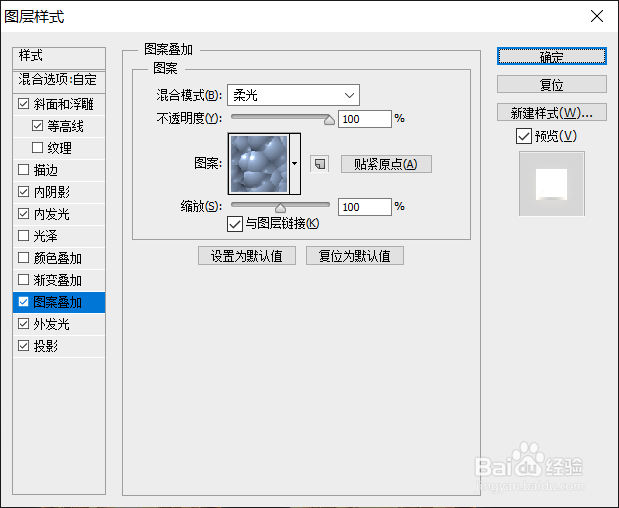Click the blue stone pattern thumbnail
This screenshot has width=619, height=508.
point(259,163)
